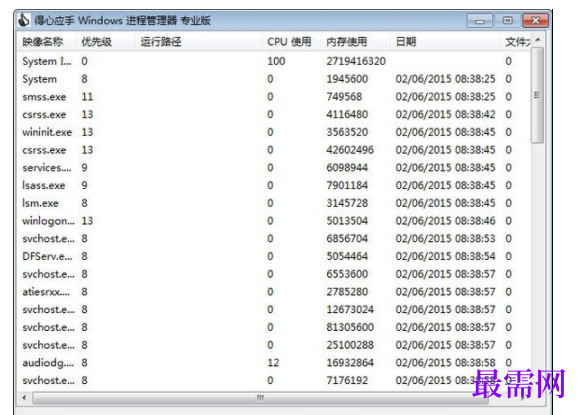Screen dimensions: 584x415
Task: Select the DFServ.e... process row
Action: click(274, 256)
